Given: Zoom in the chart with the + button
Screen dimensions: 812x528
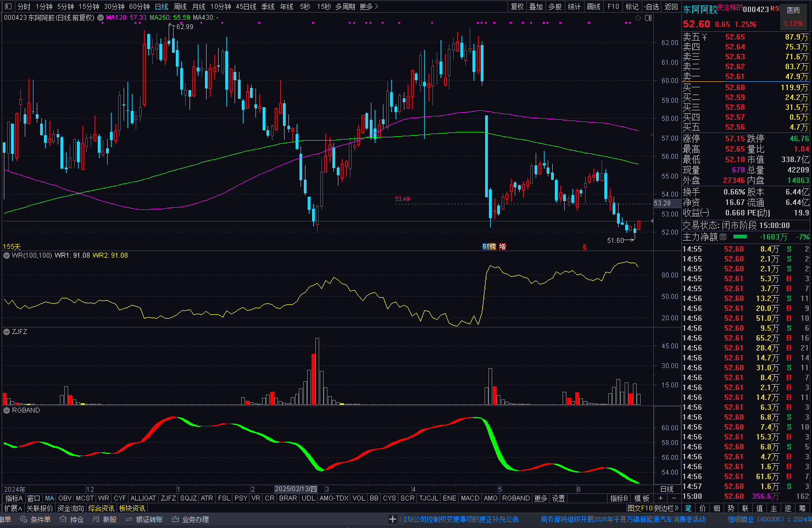Looking at the screenshot, I should [660, 498].
